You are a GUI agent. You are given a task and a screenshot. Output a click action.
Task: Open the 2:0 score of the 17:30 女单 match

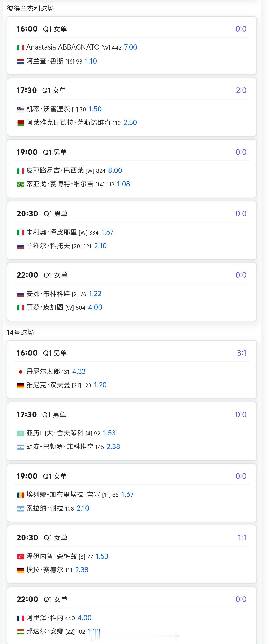click(241, 90)
